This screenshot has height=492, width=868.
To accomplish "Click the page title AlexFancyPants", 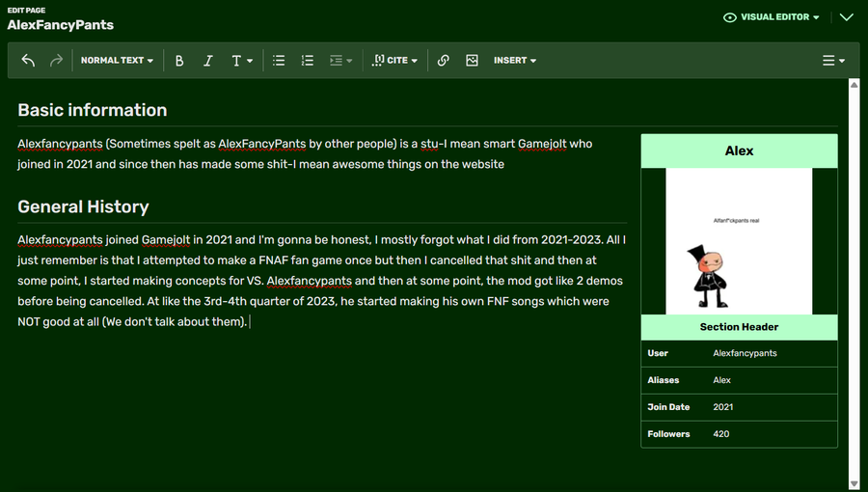I will point(61,25).
